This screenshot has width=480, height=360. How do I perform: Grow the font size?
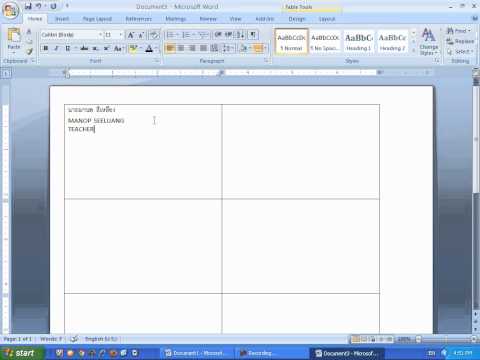[x=131, y=35]
